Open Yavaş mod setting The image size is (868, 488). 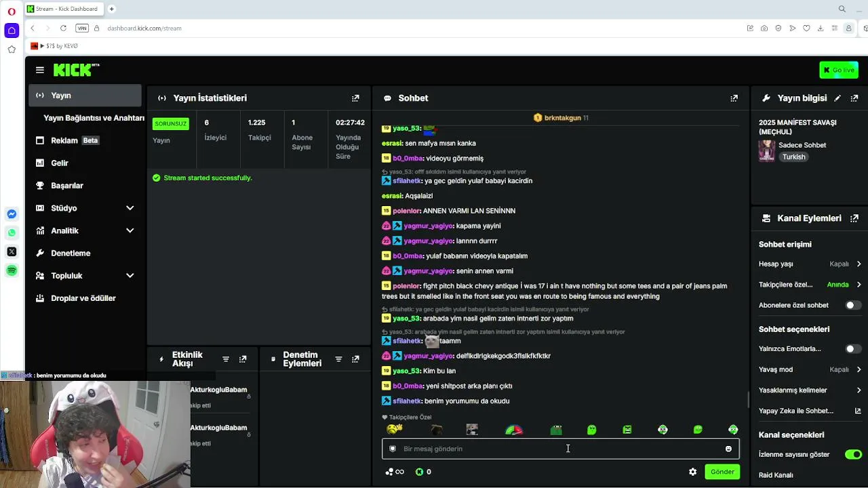coord(810,369)
